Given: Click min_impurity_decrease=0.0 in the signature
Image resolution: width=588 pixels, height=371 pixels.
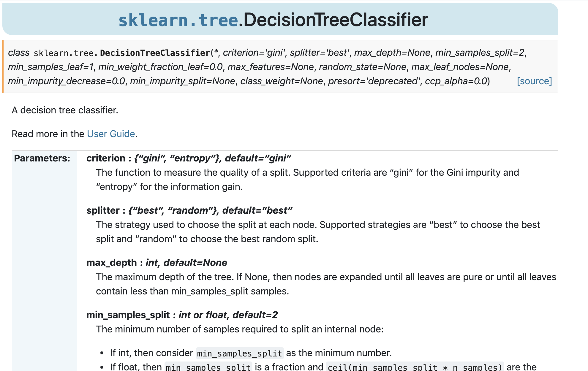Looking at the screenshot, I should point(67,81).
